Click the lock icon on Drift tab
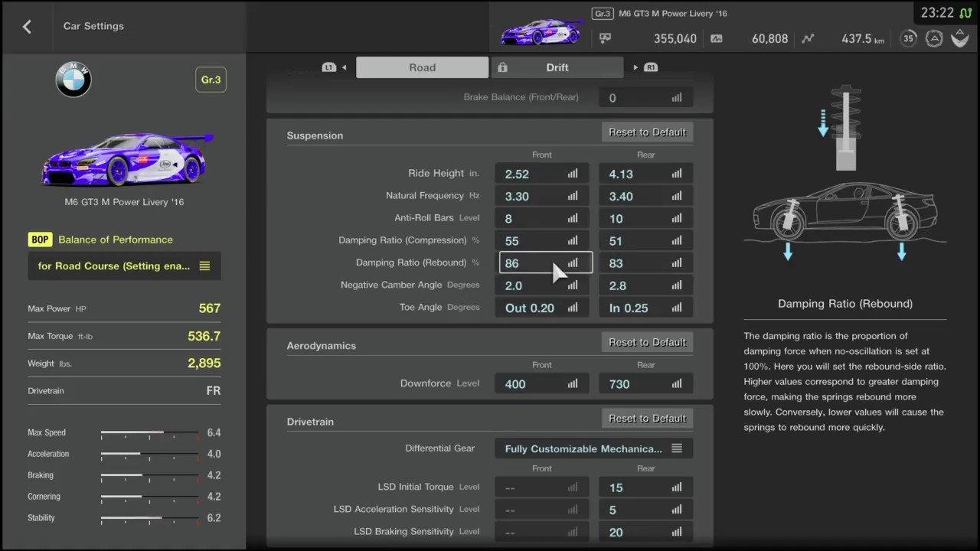Viewport: 980px width, 551px height. tap(502, 67)
